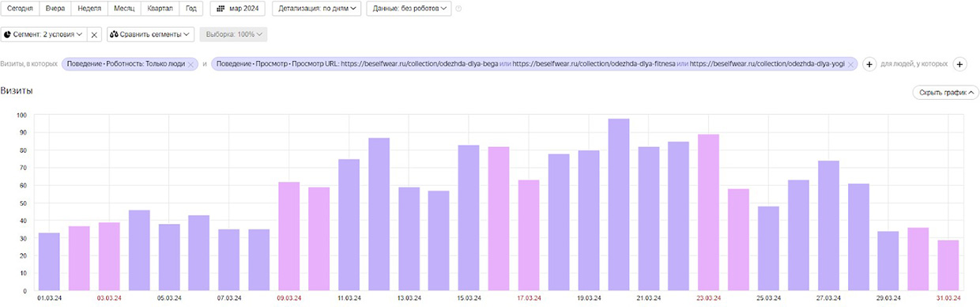
Task: Open Сегмент: 2 условия dropdown
Action: [43, 35]
